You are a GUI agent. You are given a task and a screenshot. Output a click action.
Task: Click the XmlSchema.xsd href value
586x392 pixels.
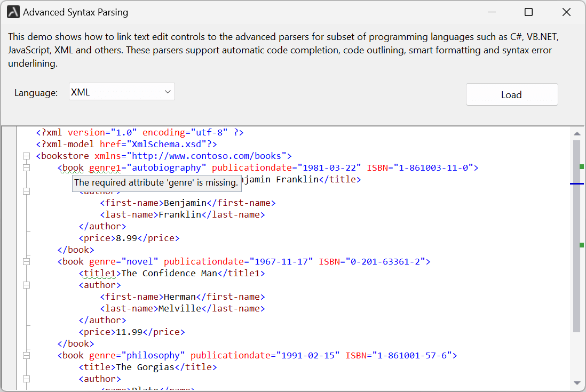tap(167, 144)
